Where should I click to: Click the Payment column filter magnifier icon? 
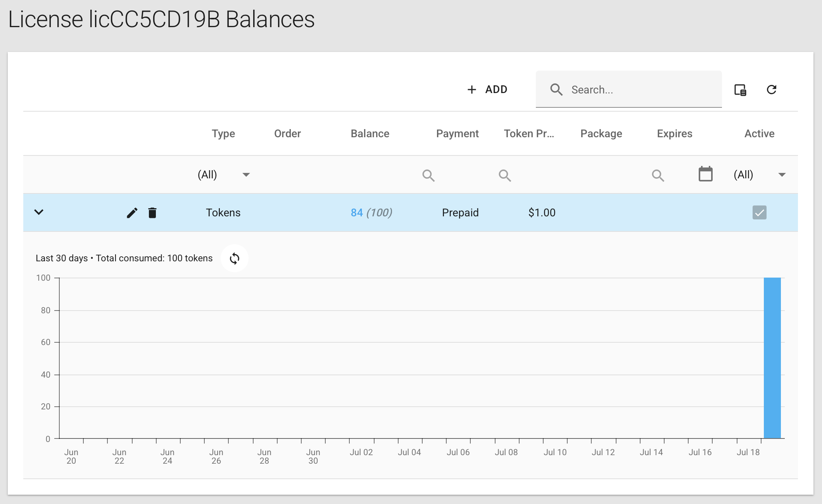pos(428,175)
